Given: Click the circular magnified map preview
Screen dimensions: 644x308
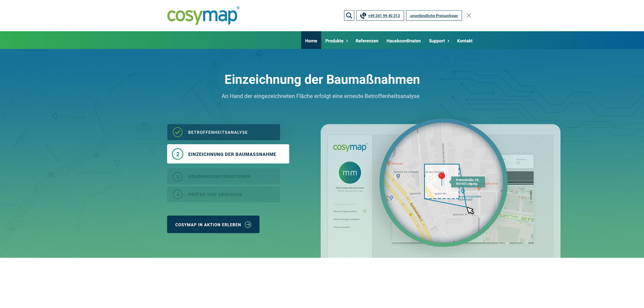Looking at the screenshot, I should click(x=443, y=183).
